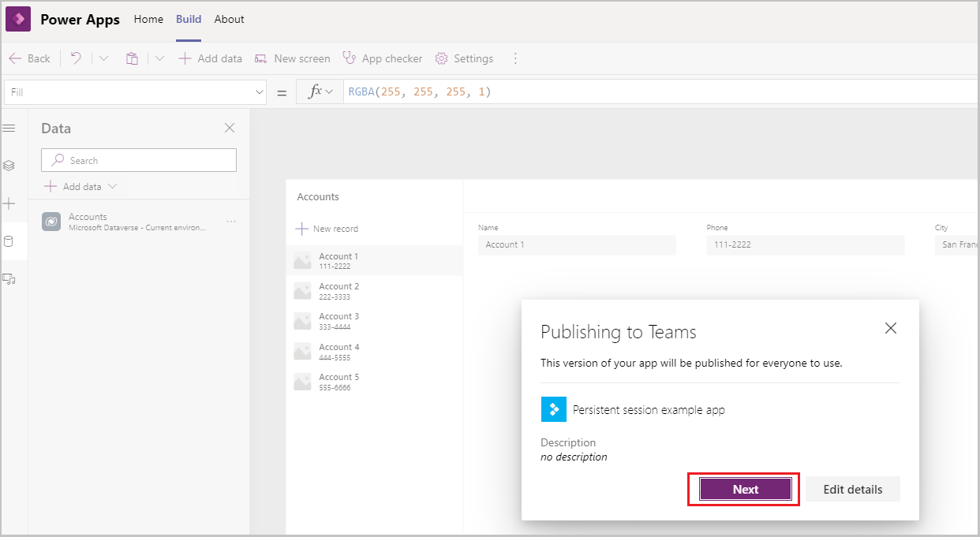Click the Name field showing Account 1
The image size is (980, 537).
coord(577,244)
